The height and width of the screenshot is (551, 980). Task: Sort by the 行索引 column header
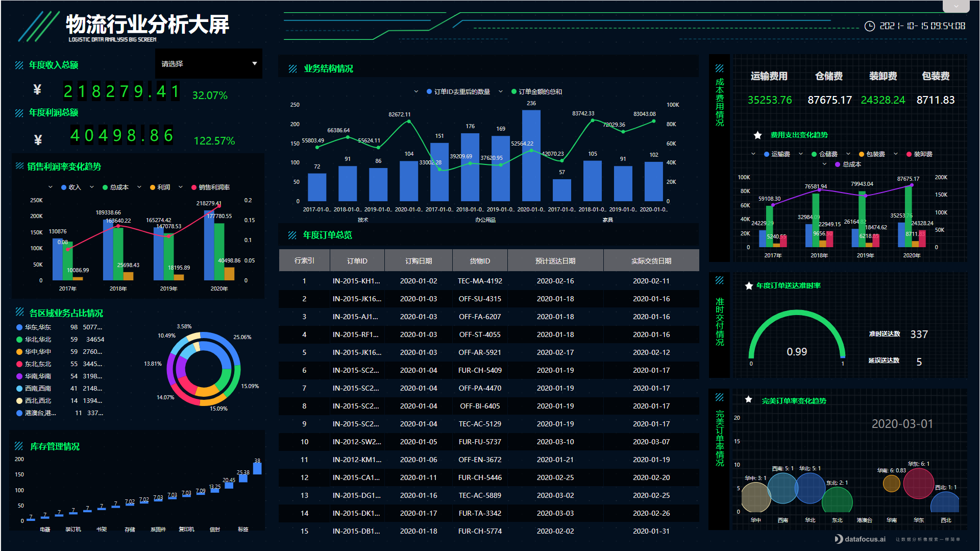point(304,261)
